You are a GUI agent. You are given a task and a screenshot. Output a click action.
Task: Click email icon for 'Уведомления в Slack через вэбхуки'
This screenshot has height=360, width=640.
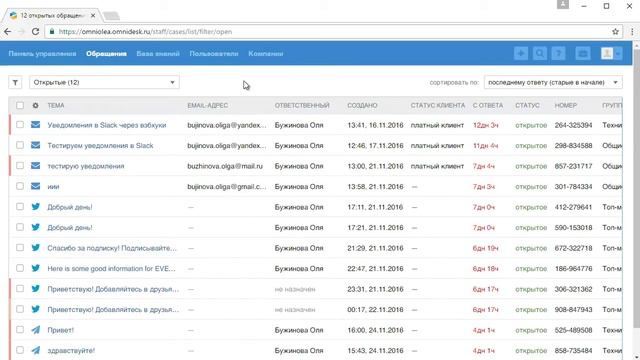(36, 124)
